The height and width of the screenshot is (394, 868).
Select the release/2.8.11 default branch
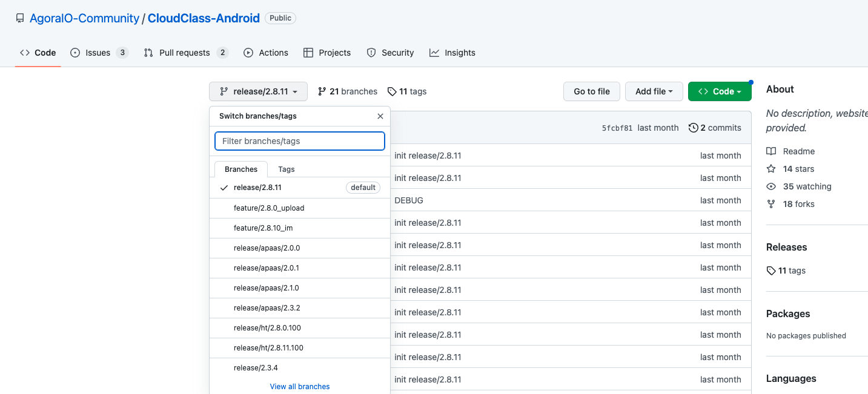point(300,188)
